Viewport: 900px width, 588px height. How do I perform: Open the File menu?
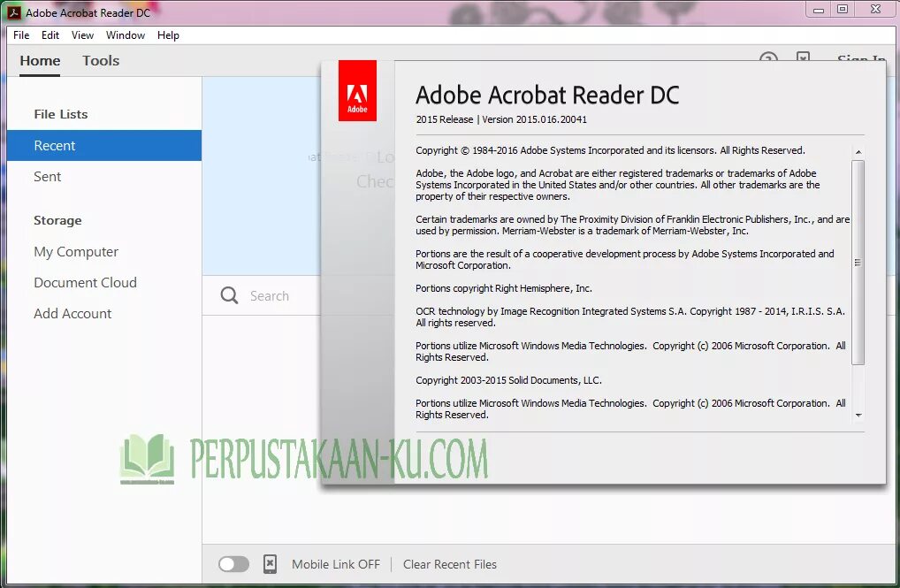[21, 35]
